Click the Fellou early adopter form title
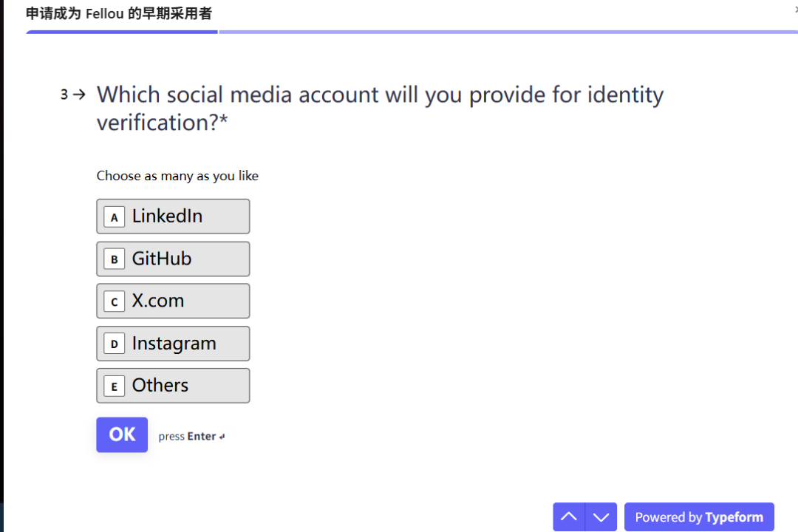The height and width of the screenshot is (532, 798). pyautogui.click(x=118, y=14)
